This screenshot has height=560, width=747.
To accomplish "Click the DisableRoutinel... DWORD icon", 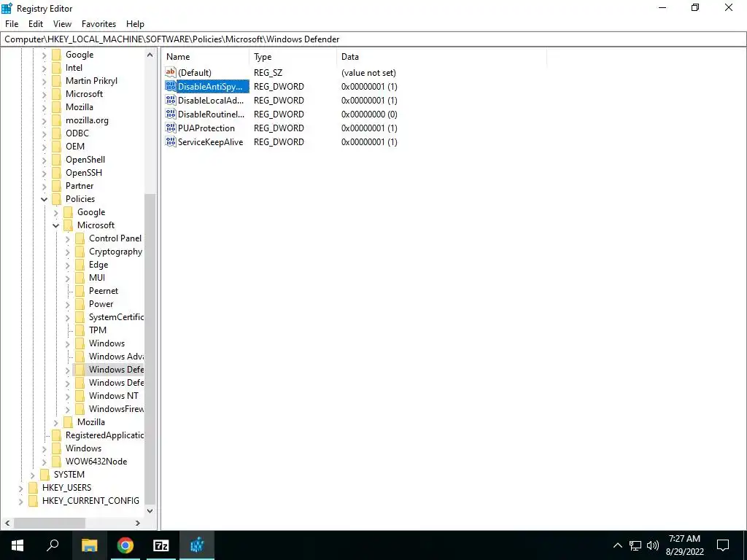I will point(171,114).
